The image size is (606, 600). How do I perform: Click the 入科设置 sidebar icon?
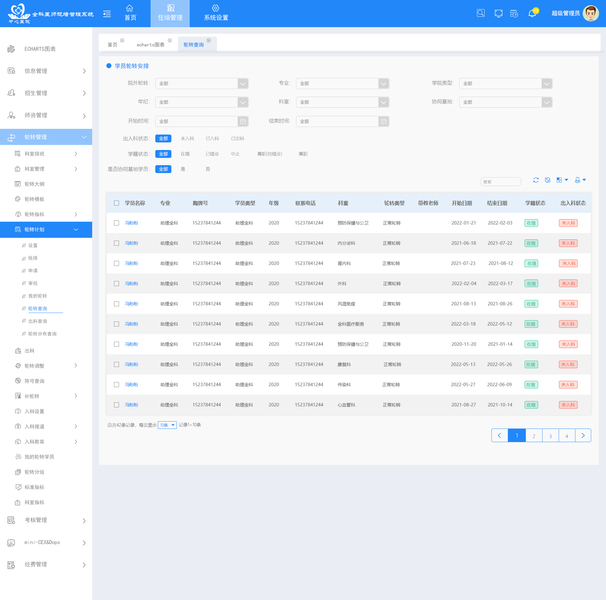point(18,411)
